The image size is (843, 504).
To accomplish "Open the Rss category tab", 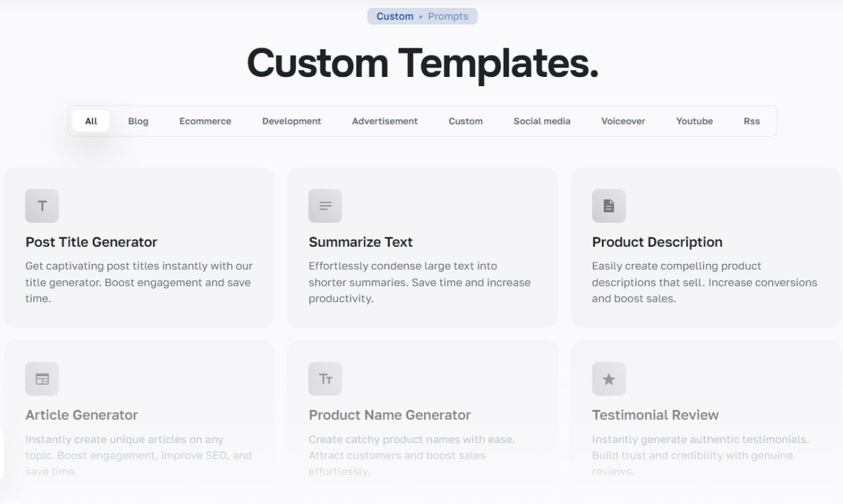I will click(x=751, y=121).
